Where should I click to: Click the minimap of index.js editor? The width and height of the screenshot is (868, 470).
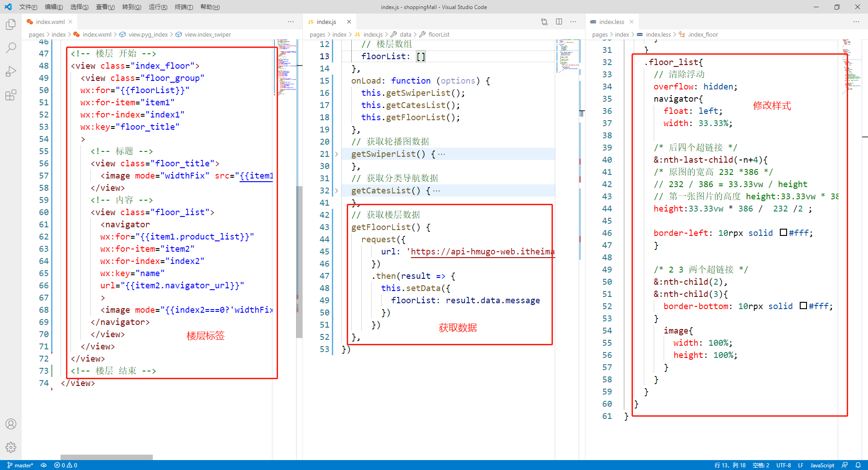pos(567,56)
